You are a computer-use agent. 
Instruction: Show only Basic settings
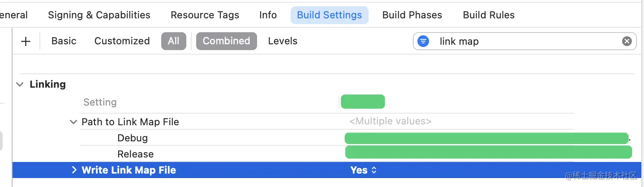coord(64,41)
